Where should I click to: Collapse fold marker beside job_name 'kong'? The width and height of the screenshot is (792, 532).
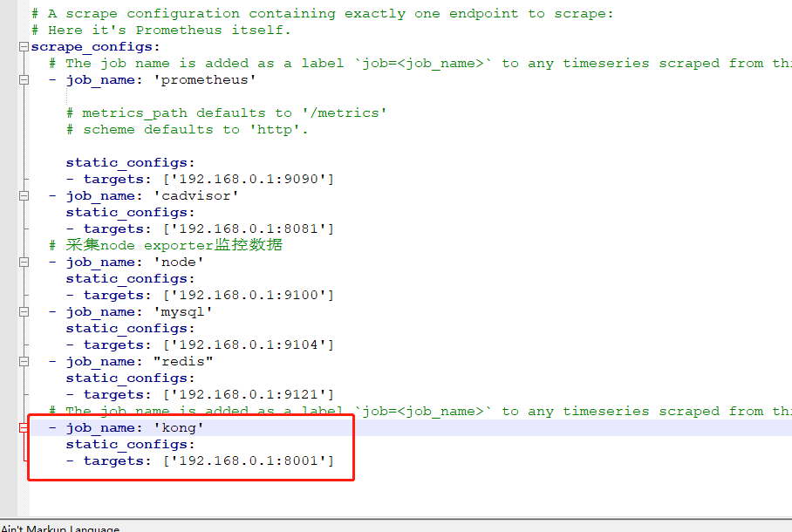24,428
